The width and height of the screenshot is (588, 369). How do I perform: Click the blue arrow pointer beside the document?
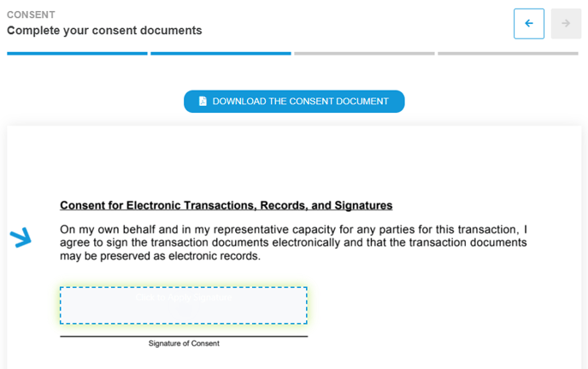coord(21,237)
